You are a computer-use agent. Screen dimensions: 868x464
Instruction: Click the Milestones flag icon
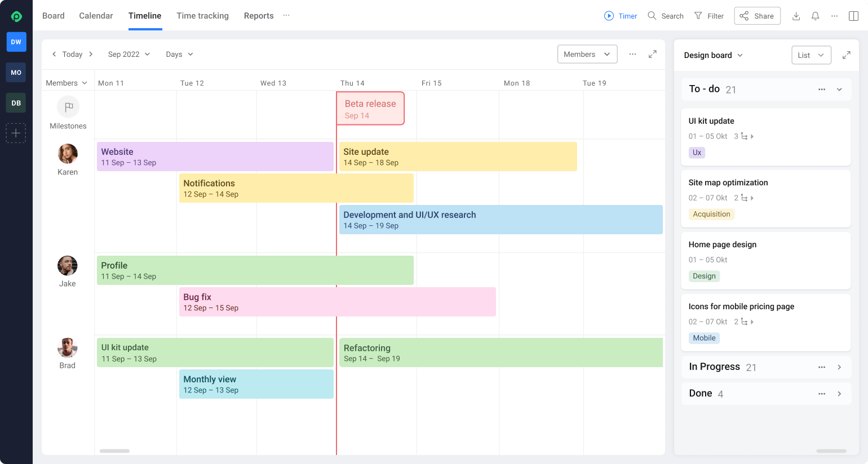pyautogui.click(x=68, y=107)
